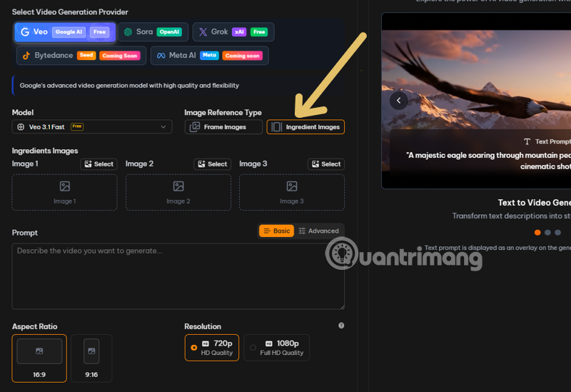
Task: Open the Veo 3.1 Fast model dropdown
Action: tap(92, 127)
